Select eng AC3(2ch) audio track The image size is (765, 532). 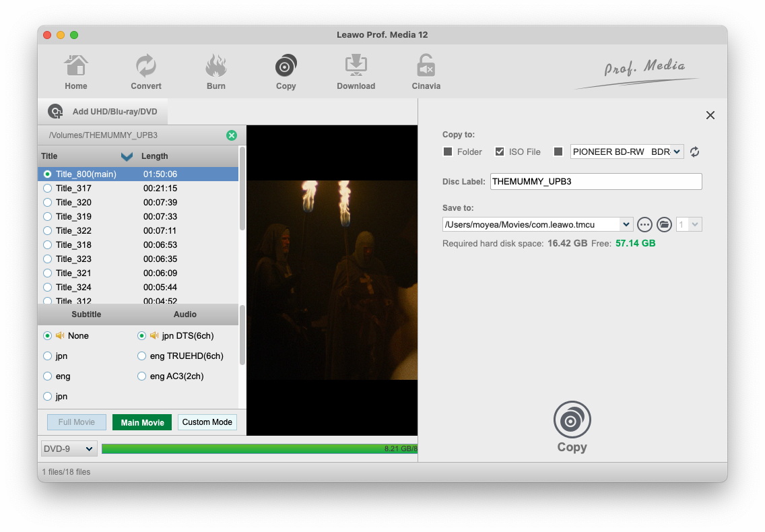point(141,376)
